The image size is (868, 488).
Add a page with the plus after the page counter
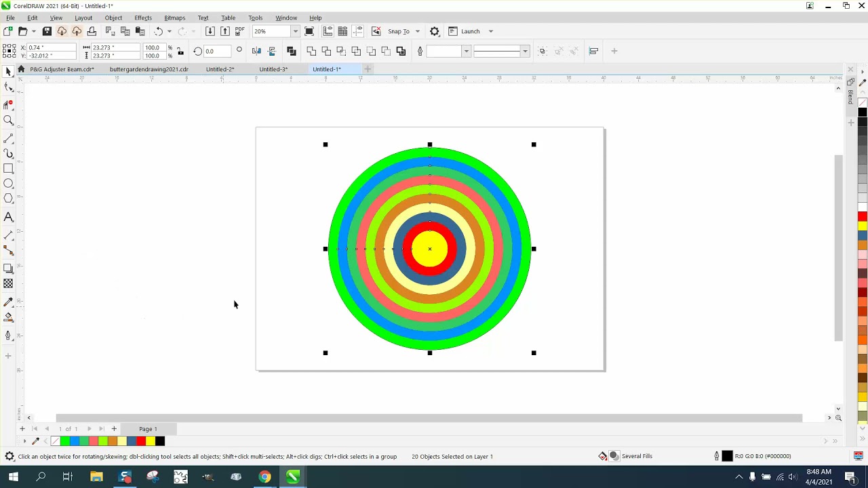[114, 429]
